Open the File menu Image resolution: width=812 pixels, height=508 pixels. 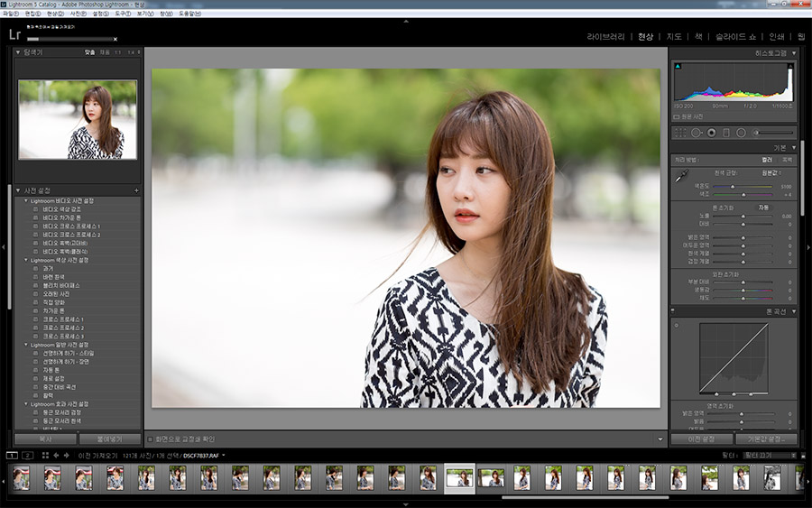pos(11,14)
